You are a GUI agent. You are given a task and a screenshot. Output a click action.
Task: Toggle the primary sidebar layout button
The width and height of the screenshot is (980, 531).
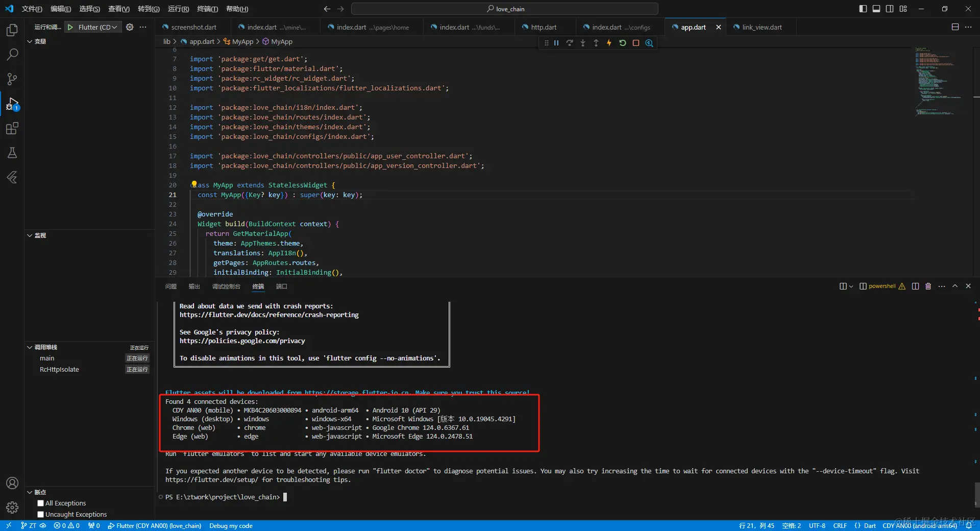click(x=863, y=9)
